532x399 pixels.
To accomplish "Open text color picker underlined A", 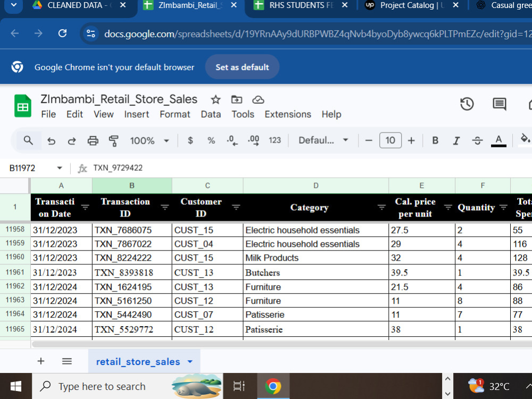I will click(498, 140).
